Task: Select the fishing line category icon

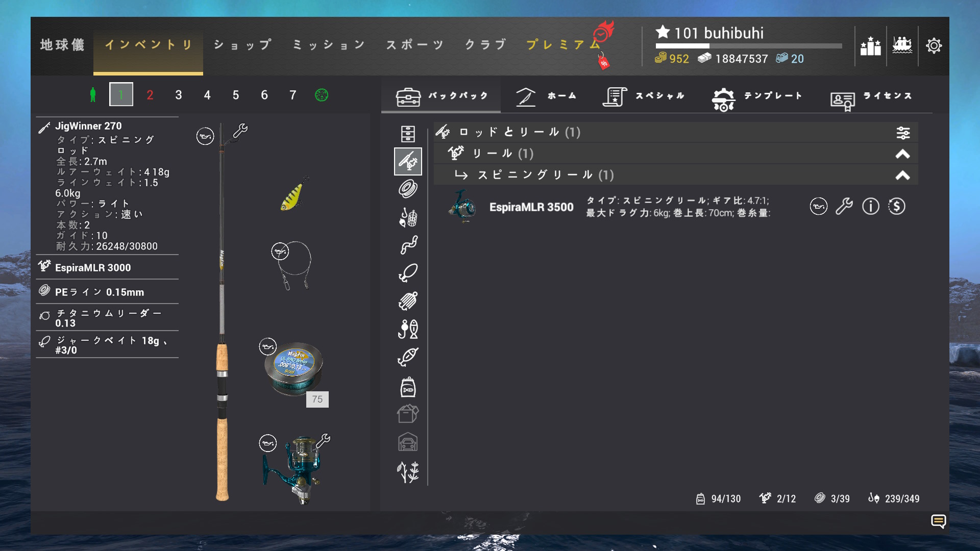Action: (x=408, y=189)
